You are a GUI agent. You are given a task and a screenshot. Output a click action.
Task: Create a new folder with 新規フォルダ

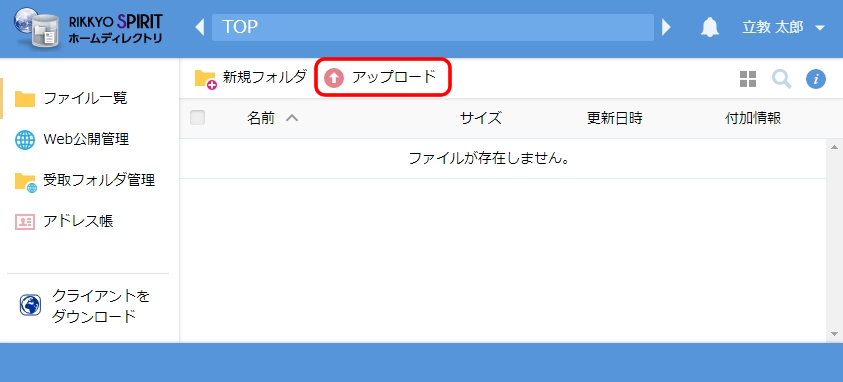251,77
